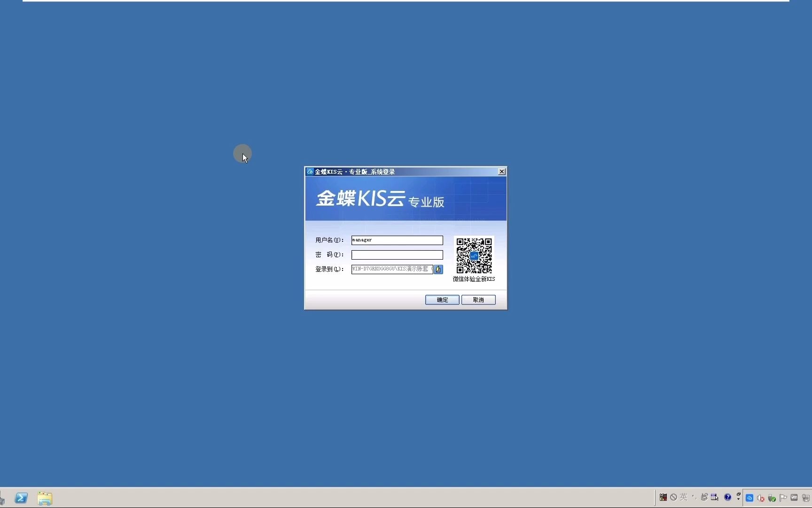Image resolution: width=812 pixels, height=508 pixels.
Task: Click the 登录到 account set field
Action: tap(392, 269)
